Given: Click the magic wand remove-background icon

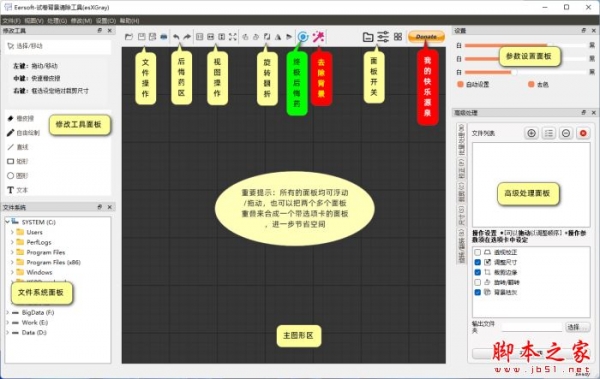Looking at the screenshot, I should tap(318, 37).
